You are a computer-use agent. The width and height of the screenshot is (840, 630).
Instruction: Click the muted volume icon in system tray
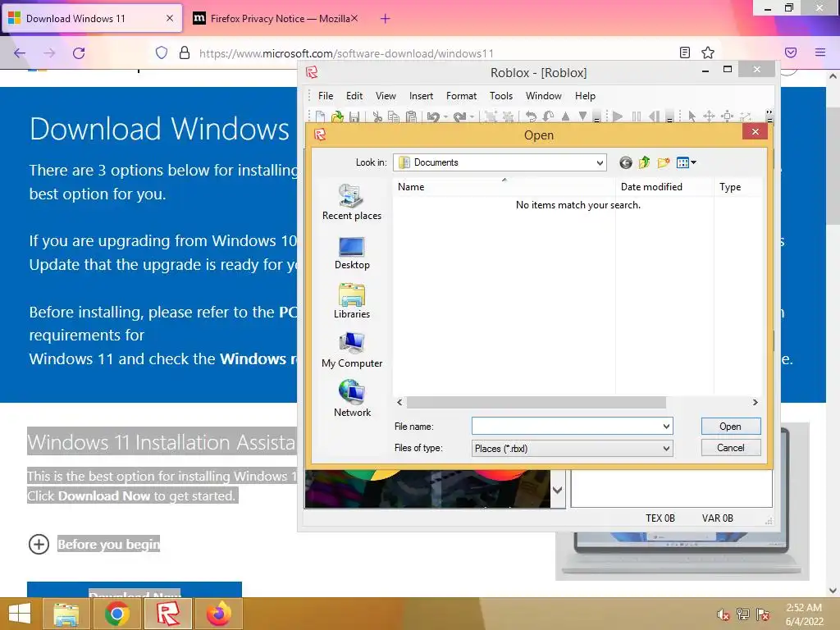(724, 614)
